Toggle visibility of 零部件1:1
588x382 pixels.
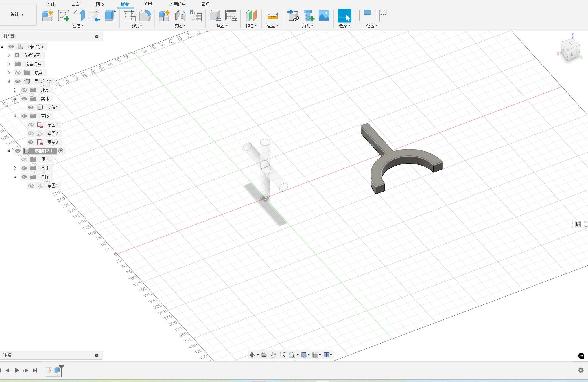coord(18,81)
